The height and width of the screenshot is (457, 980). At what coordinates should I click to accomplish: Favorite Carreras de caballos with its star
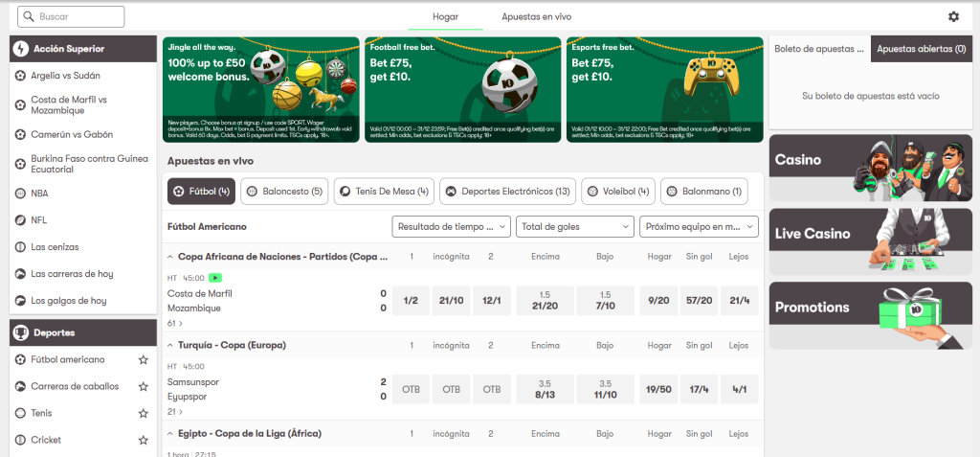[144, 387]
